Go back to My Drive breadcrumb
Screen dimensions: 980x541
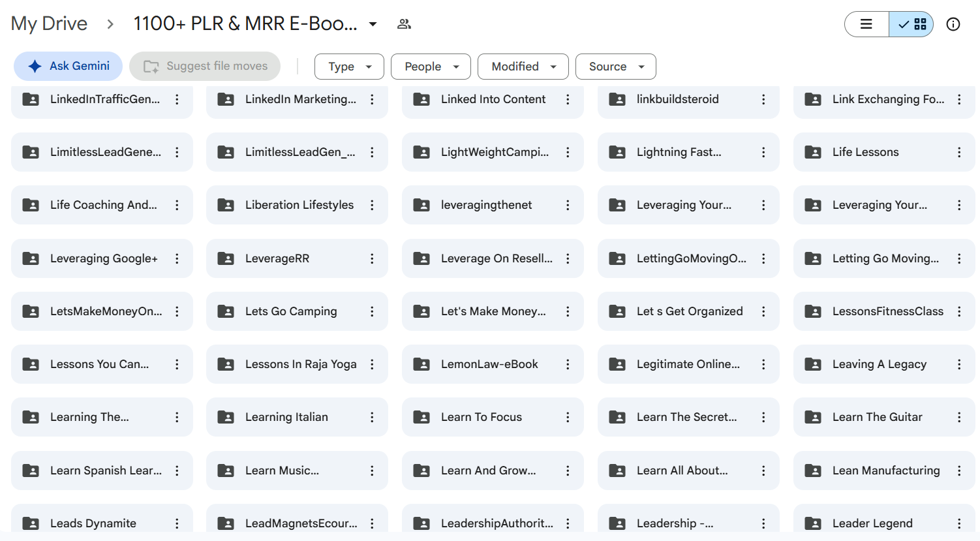pos(49,23)
